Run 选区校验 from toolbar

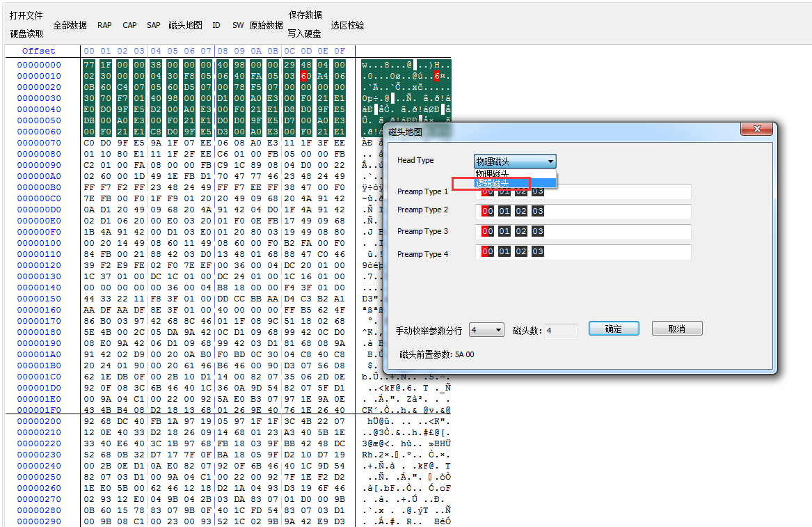click(x=347, y=25)
